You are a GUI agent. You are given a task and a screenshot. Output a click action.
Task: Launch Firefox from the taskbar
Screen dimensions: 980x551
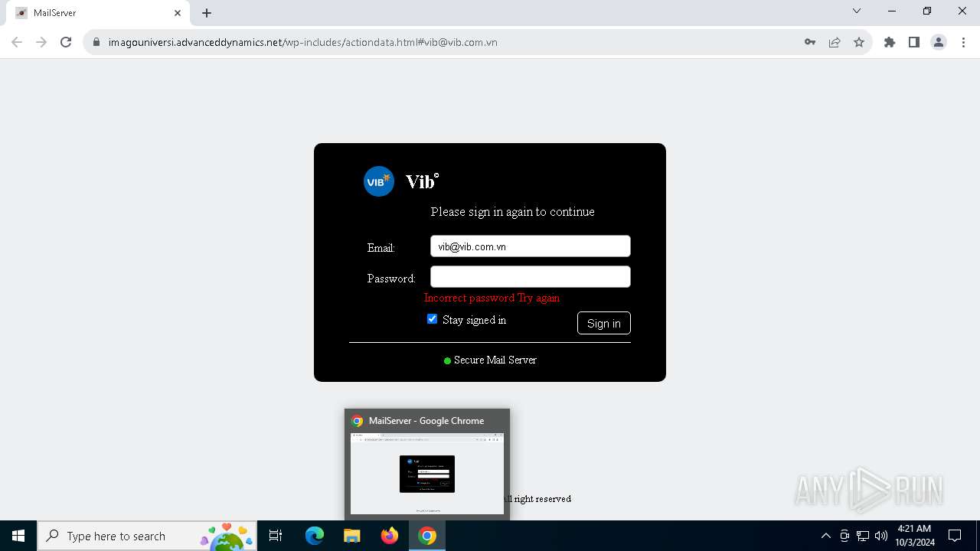[390, 536]
